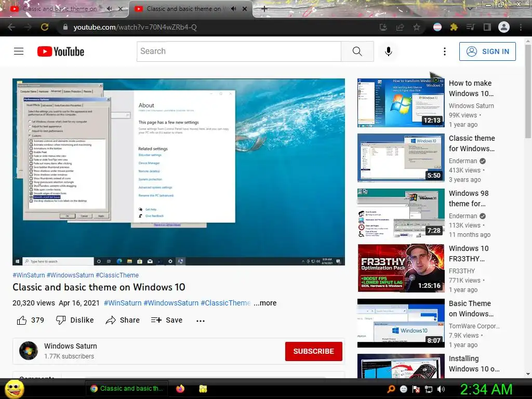532x399 pixels.
Task: Click the Dislike thumbs-down button
Action: (x=75, y=320)
